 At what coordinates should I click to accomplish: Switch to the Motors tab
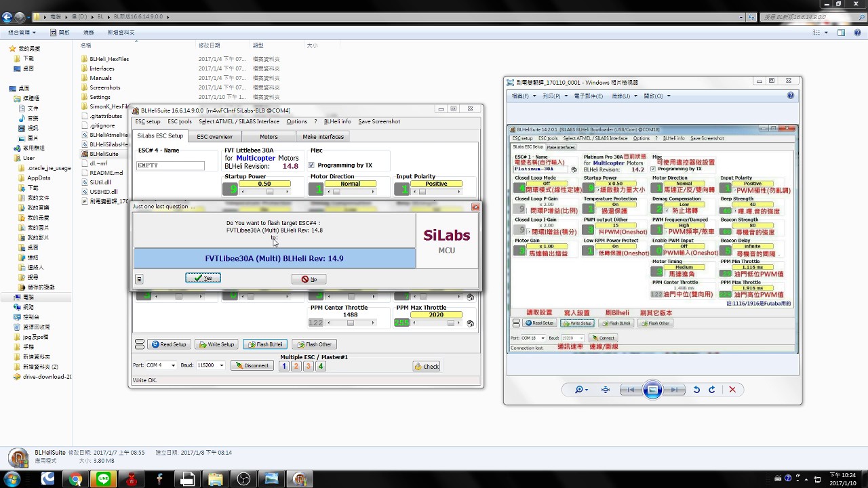pyautogui.click(x=269, y=137)
